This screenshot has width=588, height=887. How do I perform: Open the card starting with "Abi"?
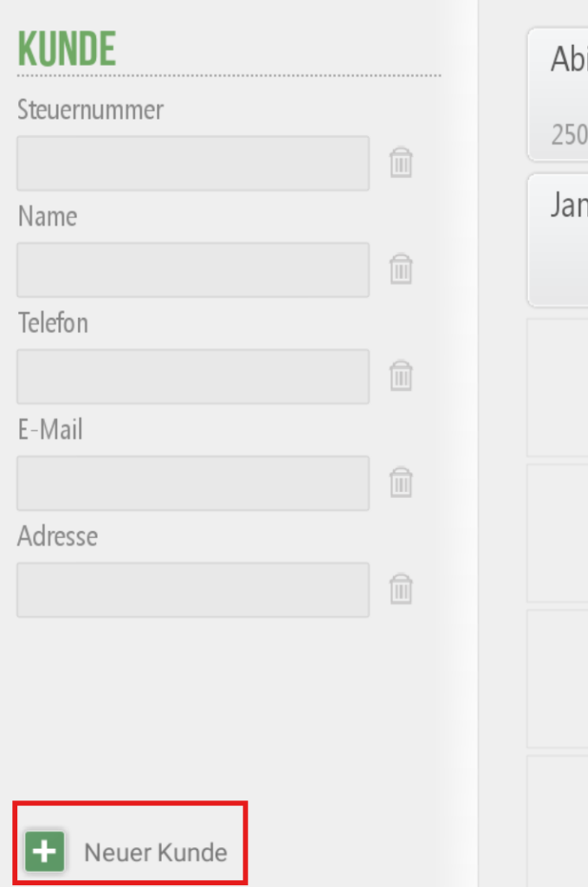[x=558, y=94]
